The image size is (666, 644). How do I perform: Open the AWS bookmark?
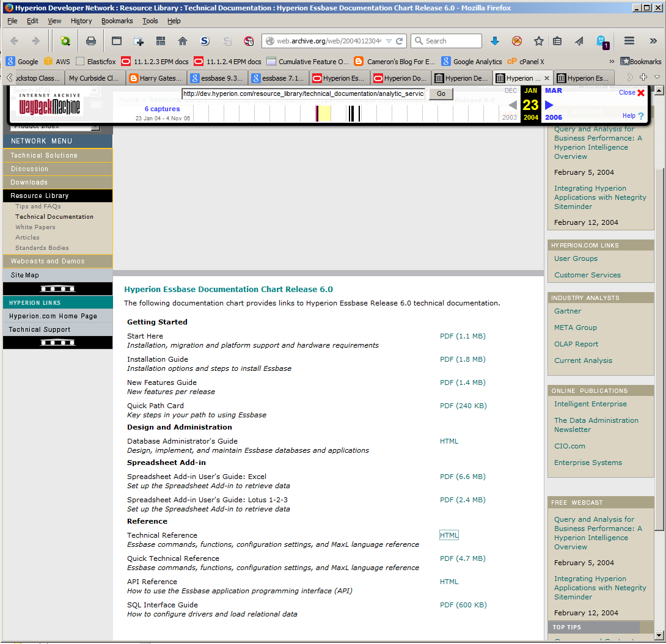[x=57, y=62]
